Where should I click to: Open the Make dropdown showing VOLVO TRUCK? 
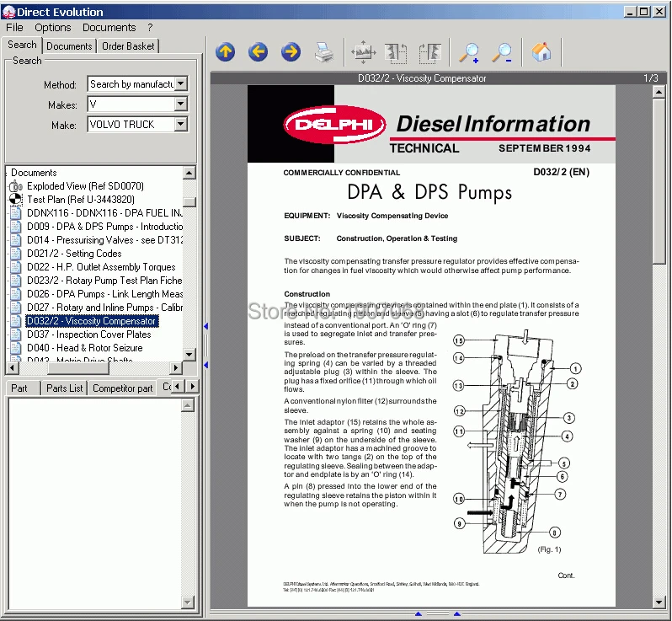click(181, 125)
